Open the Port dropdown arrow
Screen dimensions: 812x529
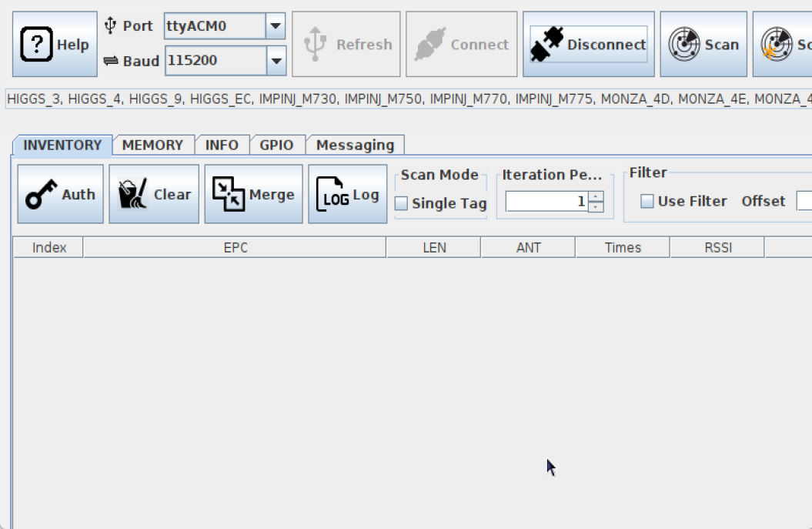276,26
